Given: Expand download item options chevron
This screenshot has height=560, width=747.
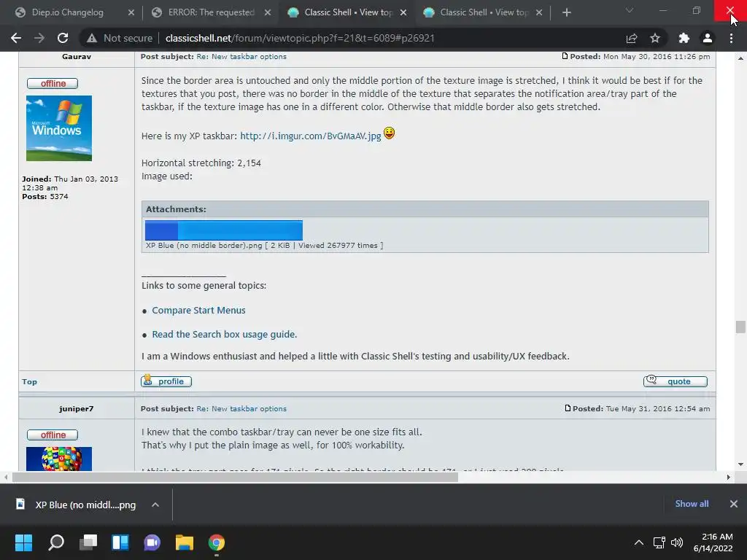Looking at the screenshot, I should [x=155, y=505].
